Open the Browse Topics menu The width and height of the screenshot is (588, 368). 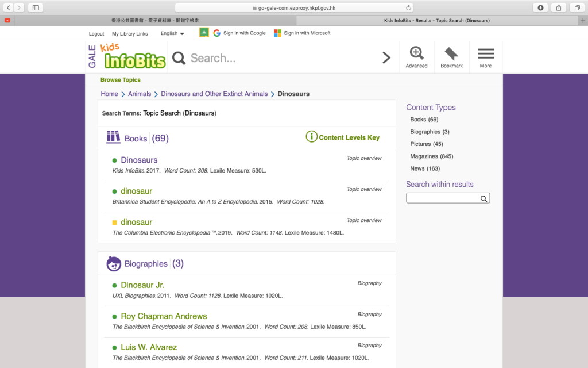[121, 80]
